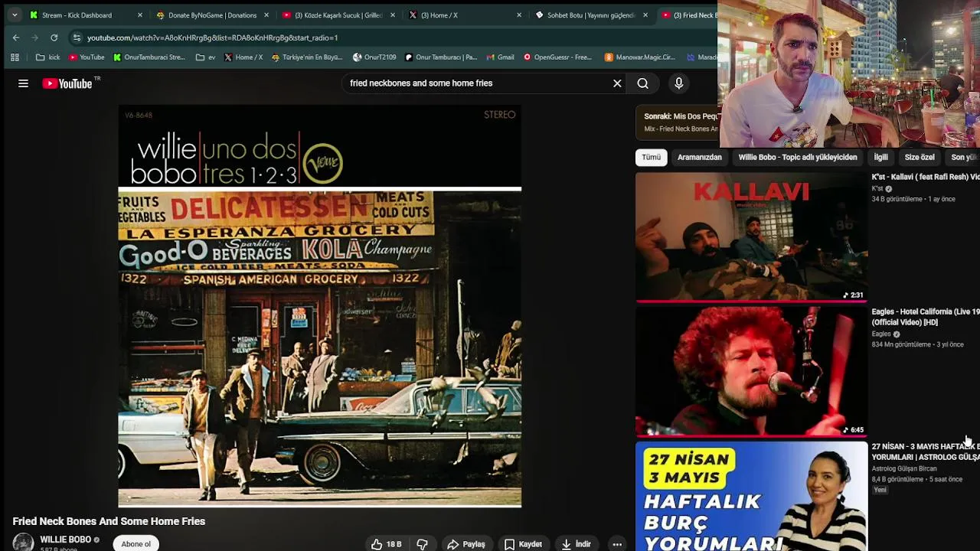This screenshot has height=551, width=980.
Task: Select the Size özel filter chip
Action: [920, 157]
